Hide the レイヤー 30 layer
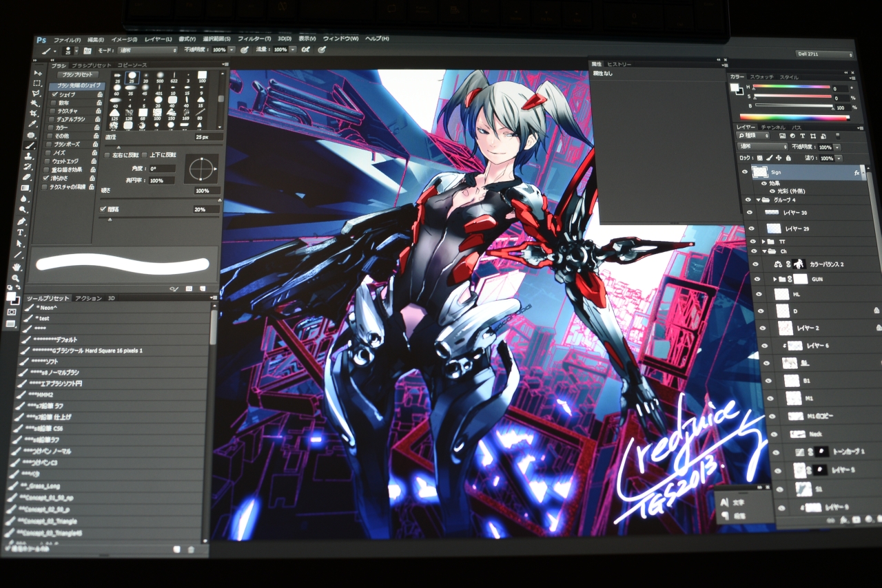This screenshot has height=588, width=882. [750, 213]
